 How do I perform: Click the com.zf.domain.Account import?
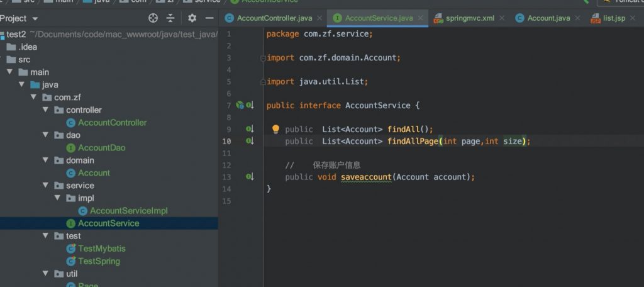(x=347, y=58)
